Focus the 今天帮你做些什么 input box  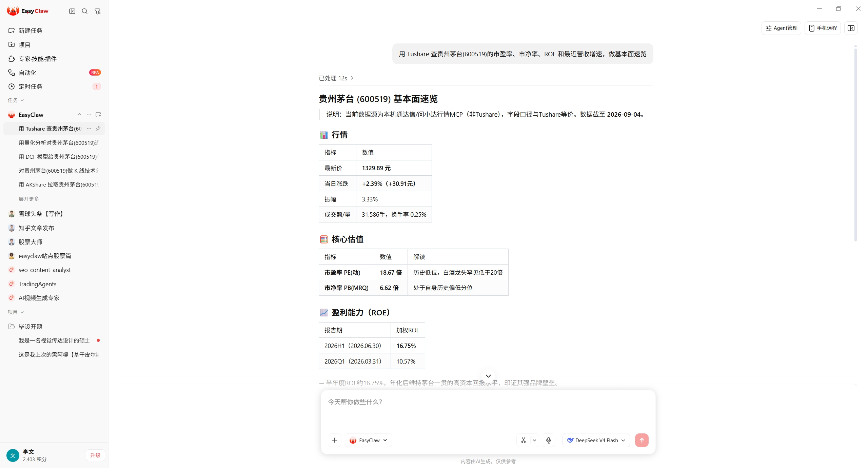coord(488,410)
